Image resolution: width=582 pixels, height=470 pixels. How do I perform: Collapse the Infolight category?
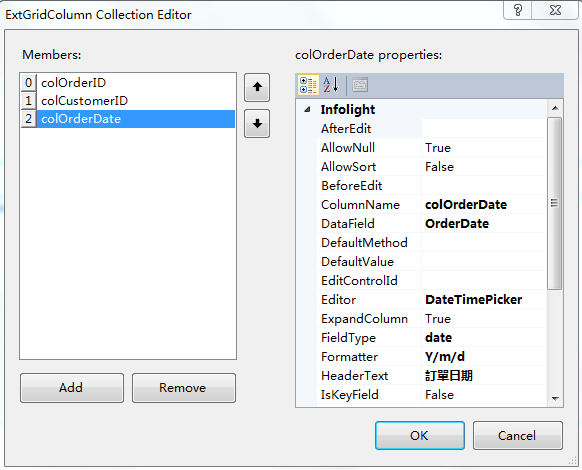pos(307,110)
